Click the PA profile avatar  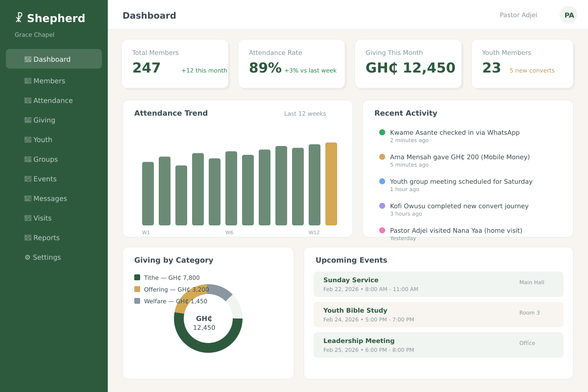click(568, 15)
